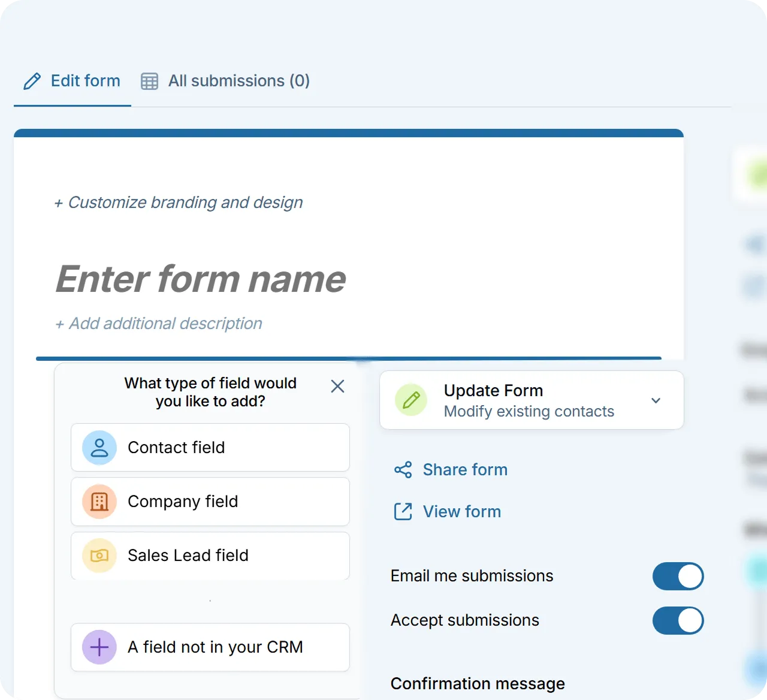This screenshot has width=767, height=700.
Task: Toggle Accept submissions switch
Action: (678, 620)
